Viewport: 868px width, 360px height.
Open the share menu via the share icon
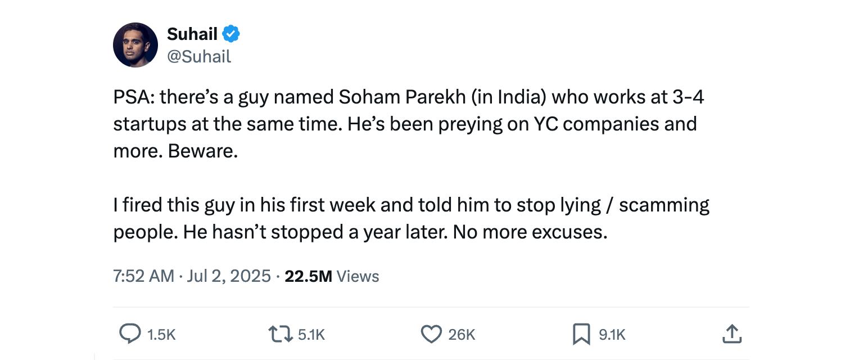point(732,334)
